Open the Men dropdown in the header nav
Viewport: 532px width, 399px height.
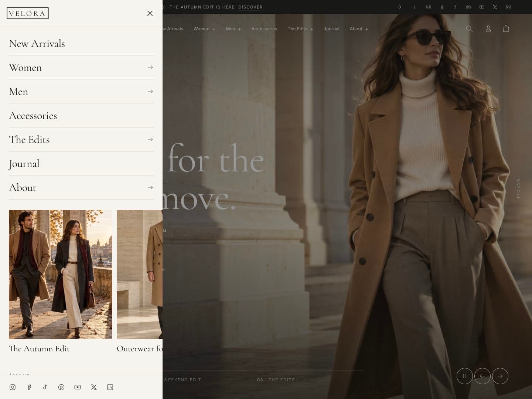click(233, 29)
